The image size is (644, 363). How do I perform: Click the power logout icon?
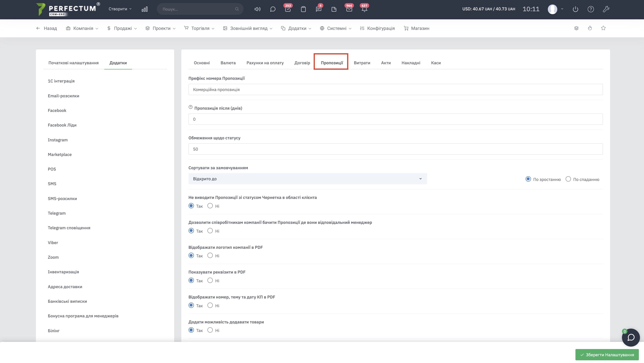click(x=575, y=9)
